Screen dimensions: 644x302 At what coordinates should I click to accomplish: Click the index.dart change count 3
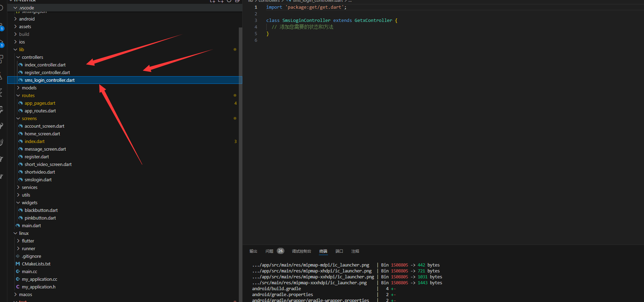click(x=236, y=141)
